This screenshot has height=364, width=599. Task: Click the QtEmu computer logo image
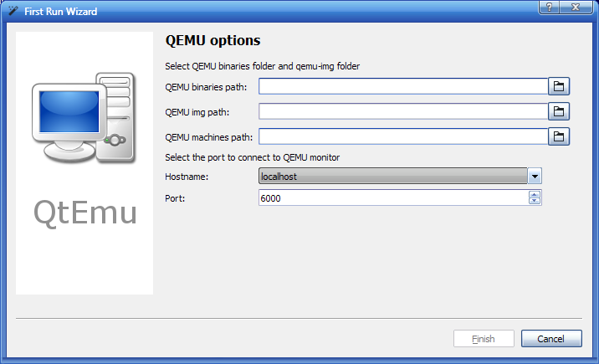pyautogui.click(x=84, y=117)
